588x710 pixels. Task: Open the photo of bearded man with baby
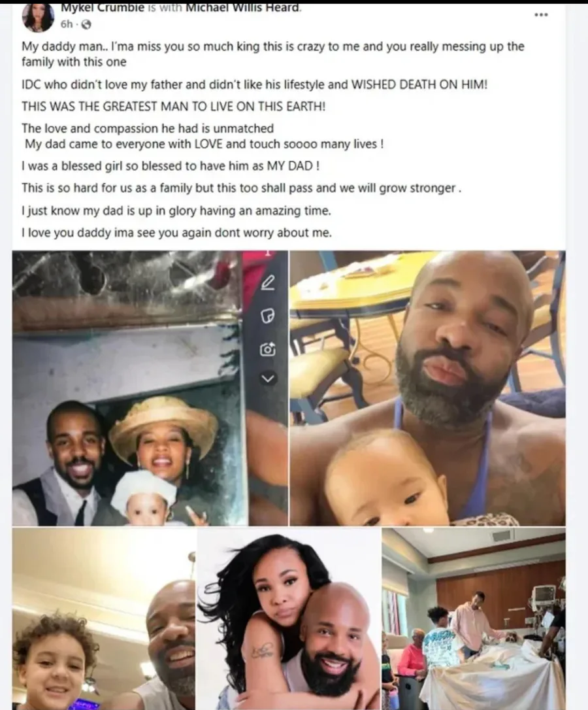tap(427, 388)
